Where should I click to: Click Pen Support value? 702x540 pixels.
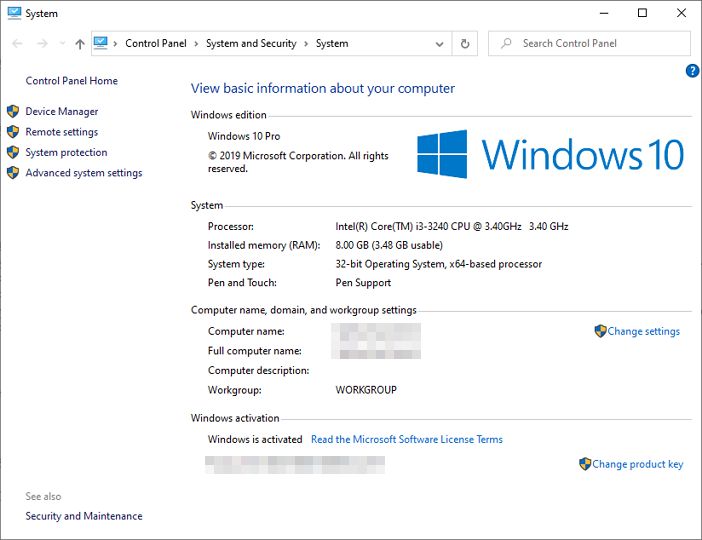pos(363,283)
